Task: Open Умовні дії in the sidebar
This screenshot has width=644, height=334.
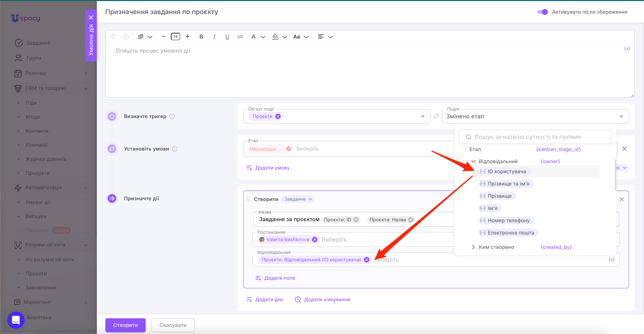Action: click(38, 202)
